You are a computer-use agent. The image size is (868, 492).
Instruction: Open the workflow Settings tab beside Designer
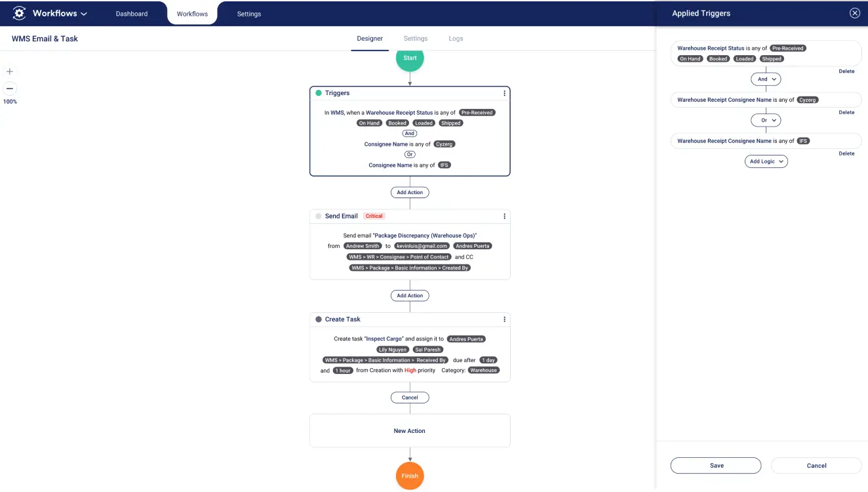[416, 39]
